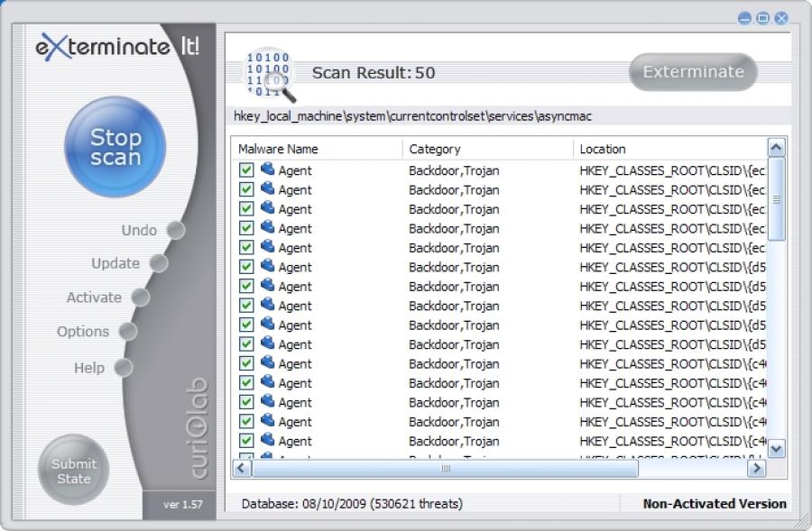Click the horizontal scrollbar thumb
The height and width of the screenshot is (531, 812).
click(445, 469)
